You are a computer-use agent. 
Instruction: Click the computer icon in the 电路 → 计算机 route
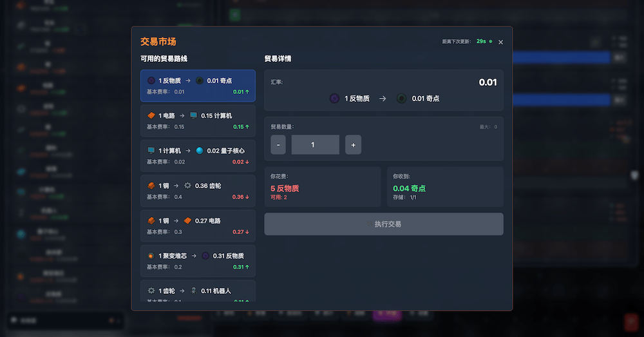194,115
